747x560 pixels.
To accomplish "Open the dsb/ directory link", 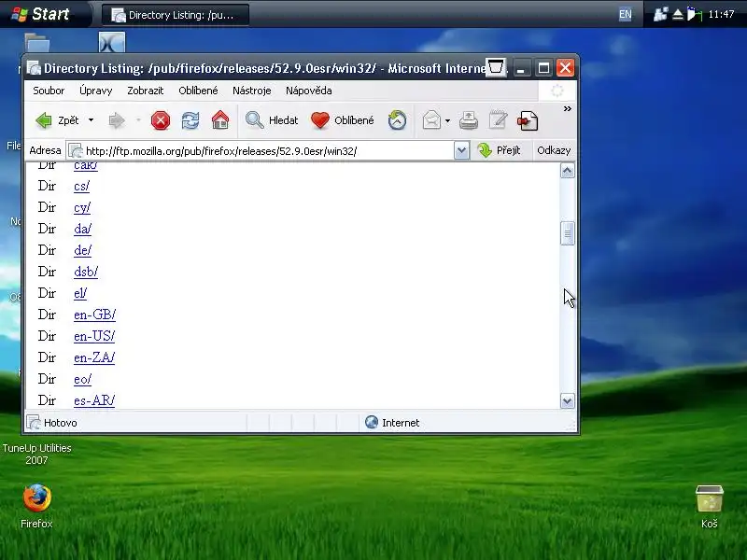I will (86, 272).
